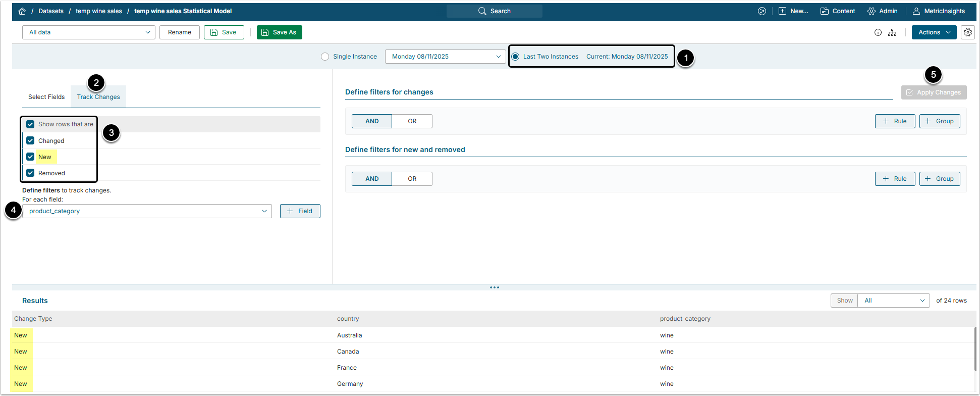The width and height of the screenshot is (980, 396).
Task: Switch to the Select Fields tab
Action: 46,97
